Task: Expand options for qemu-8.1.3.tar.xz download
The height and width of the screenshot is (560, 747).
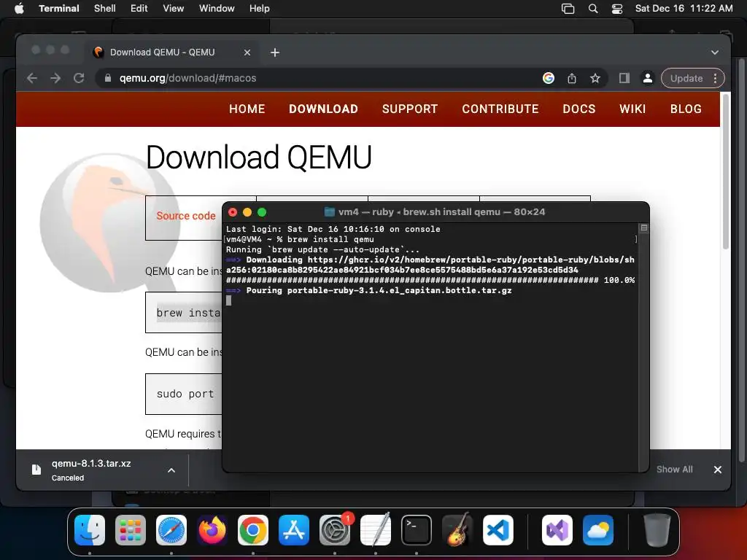Action: (171, 470)
